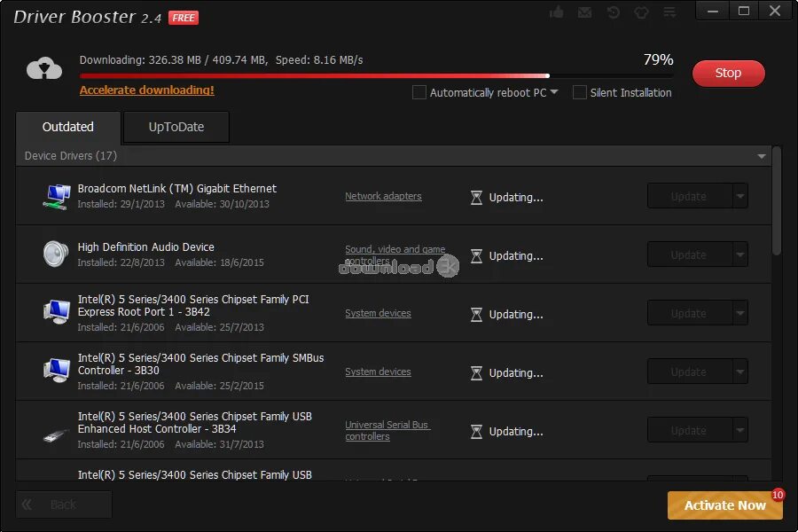Click the SMBus Controller 3B30 monitor icon

pyautogui.click(x=56, y=371)
